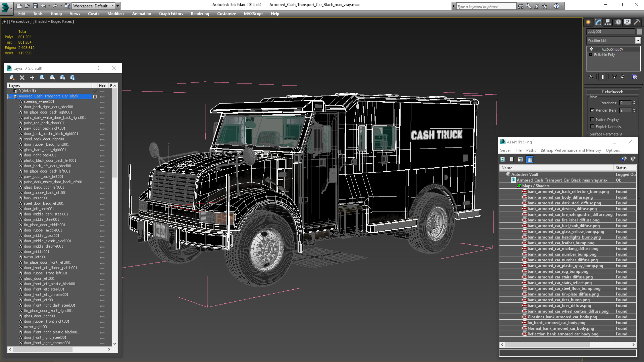
Task: Toggle TurboSmooth modifier lightbulb on/off
Action: pyautogui.click(x=591, y=49)
